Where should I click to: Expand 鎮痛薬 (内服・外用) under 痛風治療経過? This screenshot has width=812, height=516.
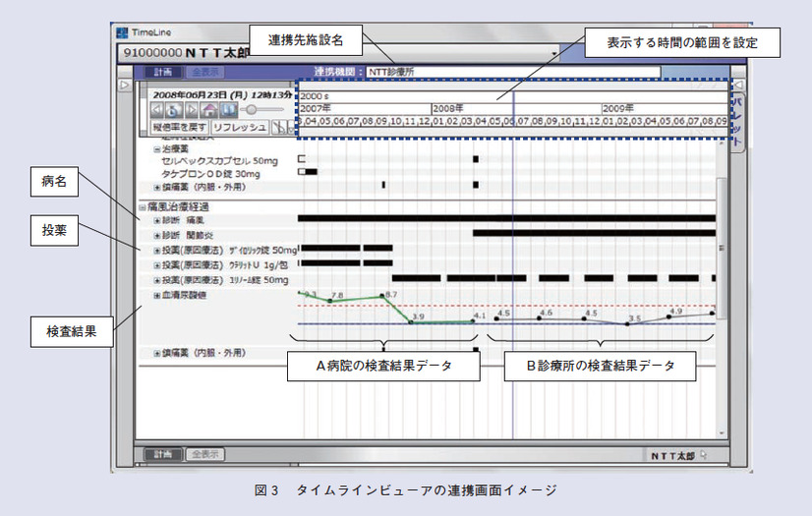pos(157,354)
